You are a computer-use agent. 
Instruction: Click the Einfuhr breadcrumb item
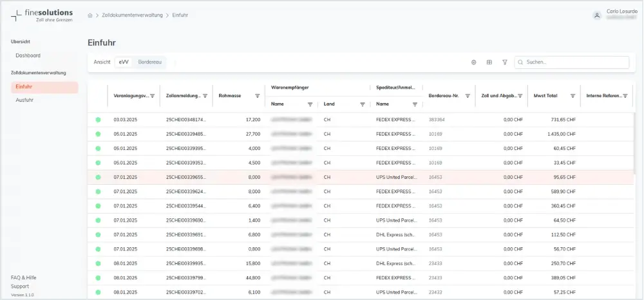tap(180, 15)
